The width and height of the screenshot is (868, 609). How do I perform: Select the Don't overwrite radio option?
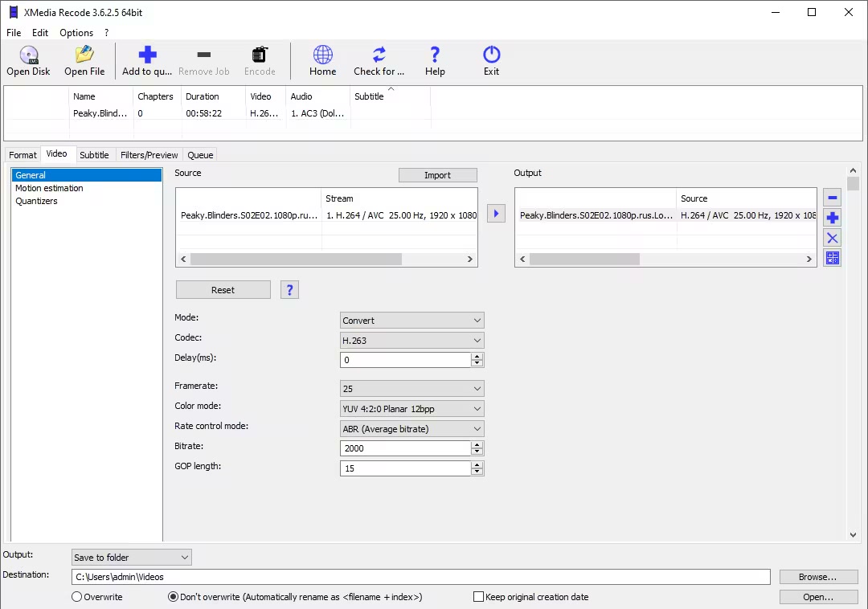173,597
